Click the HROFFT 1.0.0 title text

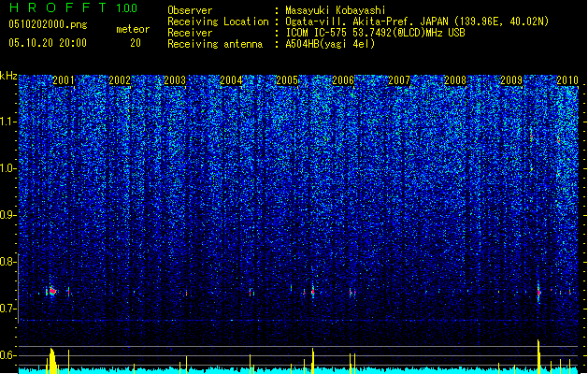point(73,7)
